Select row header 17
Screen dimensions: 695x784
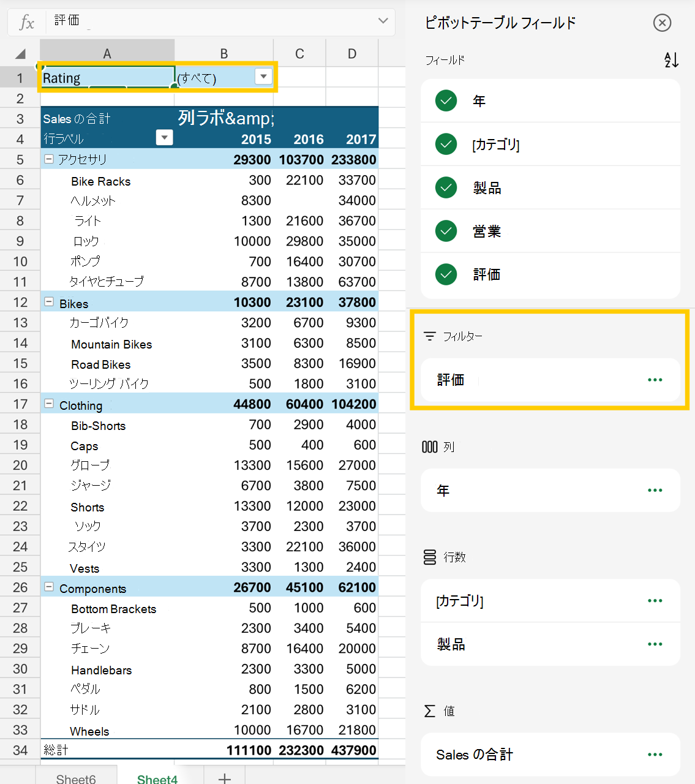pyautogui.click(x=20, y=404)
